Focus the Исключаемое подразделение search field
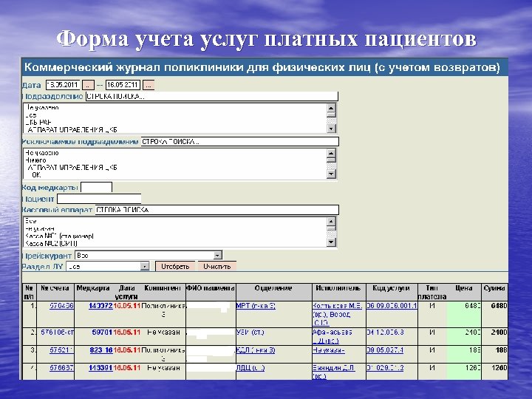 click(240, 142)
